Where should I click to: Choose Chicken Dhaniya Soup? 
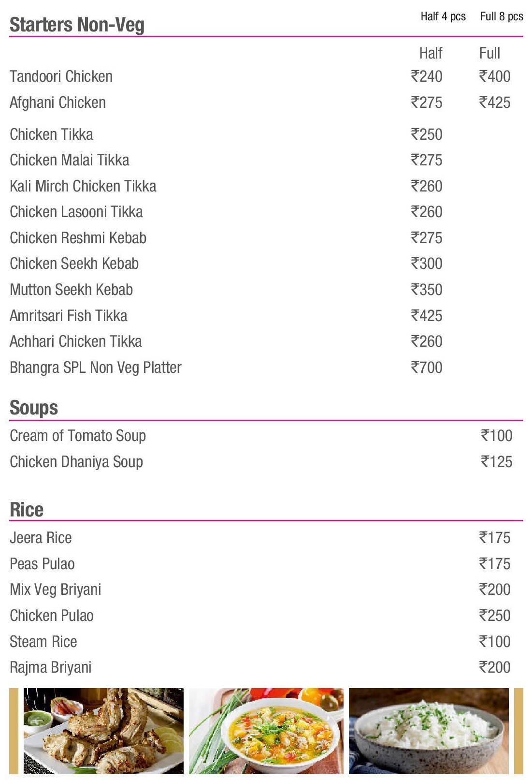point(76,462)
